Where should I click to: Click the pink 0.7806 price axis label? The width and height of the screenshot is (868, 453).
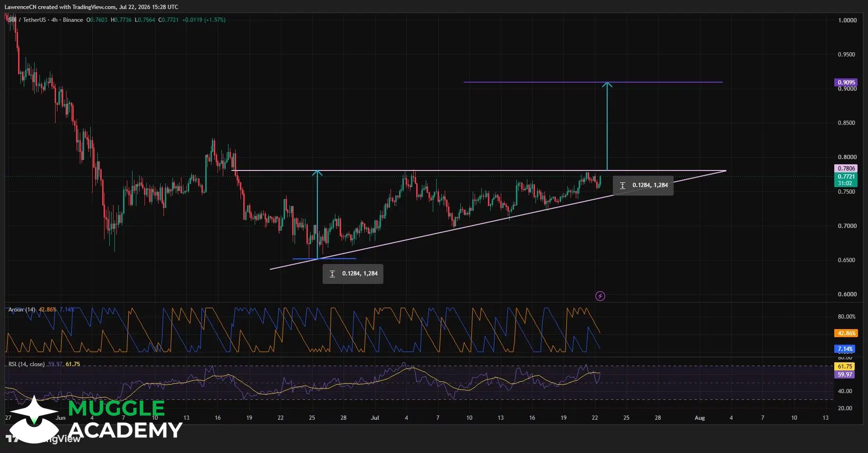[x=846, y=168]
